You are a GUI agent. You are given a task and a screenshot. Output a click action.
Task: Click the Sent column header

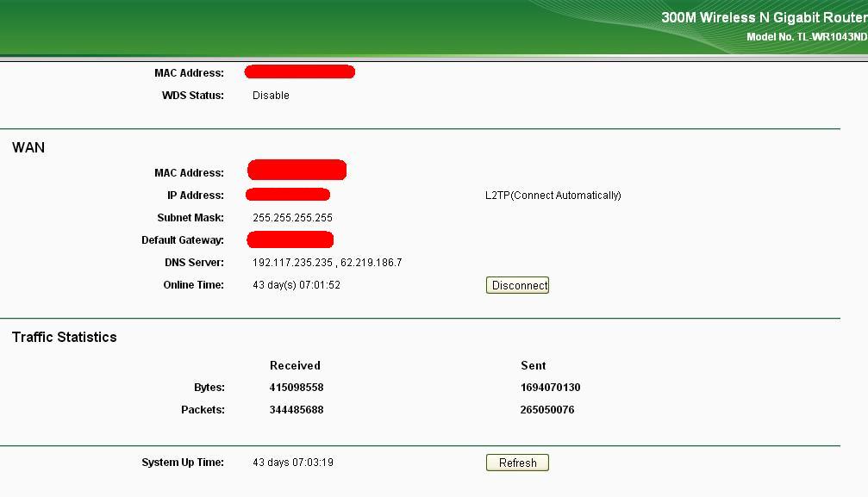tap(534, 365)
